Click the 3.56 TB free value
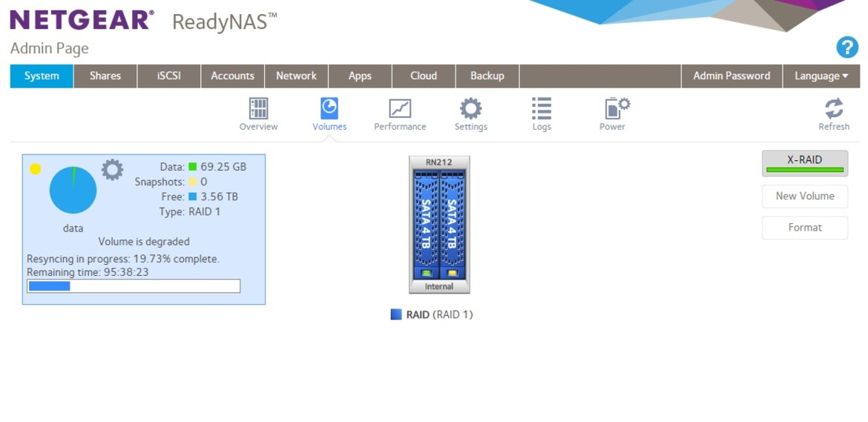The width and height of the screenshot is (868, 422). click(x=220, y=197)
